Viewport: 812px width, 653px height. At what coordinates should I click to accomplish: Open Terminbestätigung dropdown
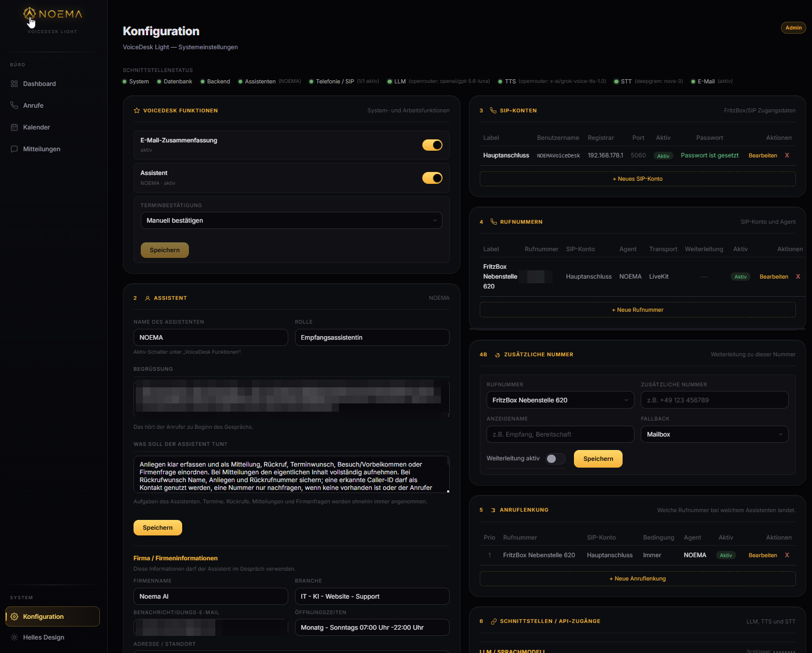291,221
